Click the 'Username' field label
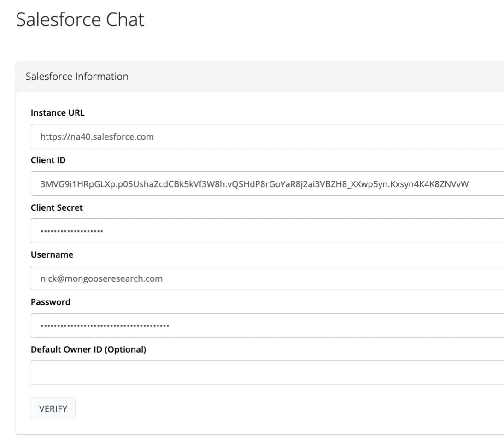 48,254
